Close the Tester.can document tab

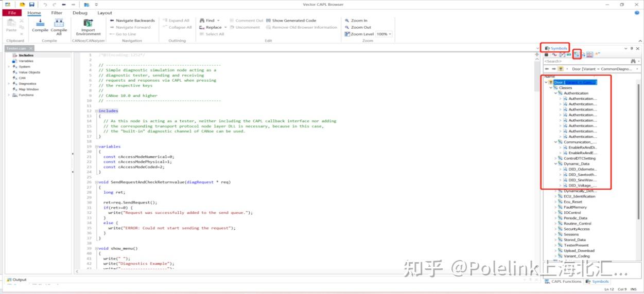31,48
